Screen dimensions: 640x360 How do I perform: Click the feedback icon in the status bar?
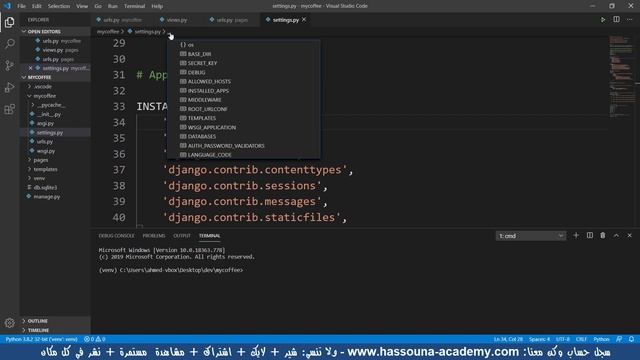(x=619, y=339)
